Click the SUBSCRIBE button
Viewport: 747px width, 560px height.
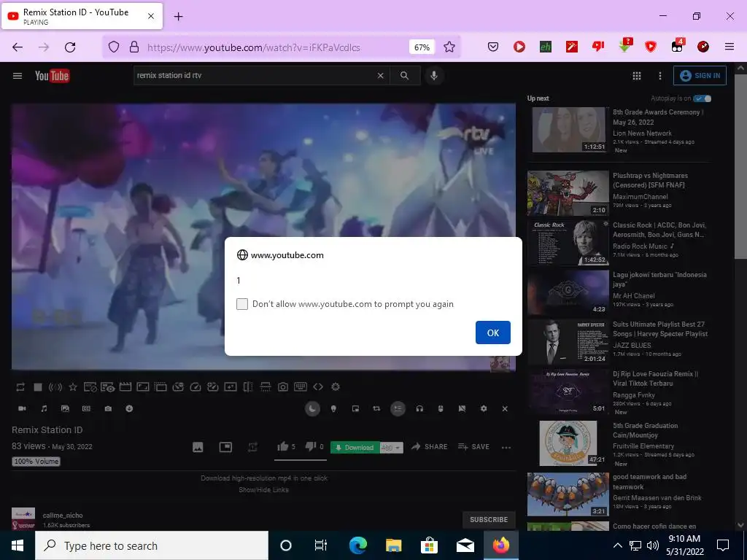[489, 519]
